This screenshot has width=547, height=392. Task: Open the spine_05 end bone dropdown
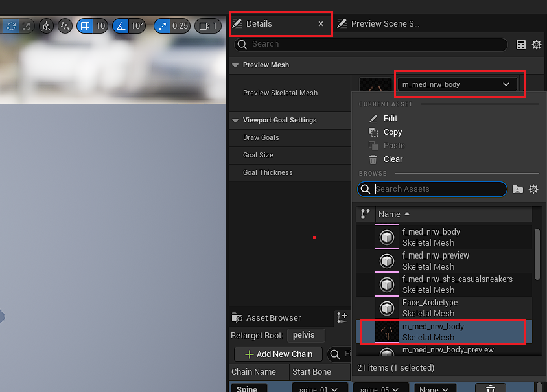[x=380, y=388]
